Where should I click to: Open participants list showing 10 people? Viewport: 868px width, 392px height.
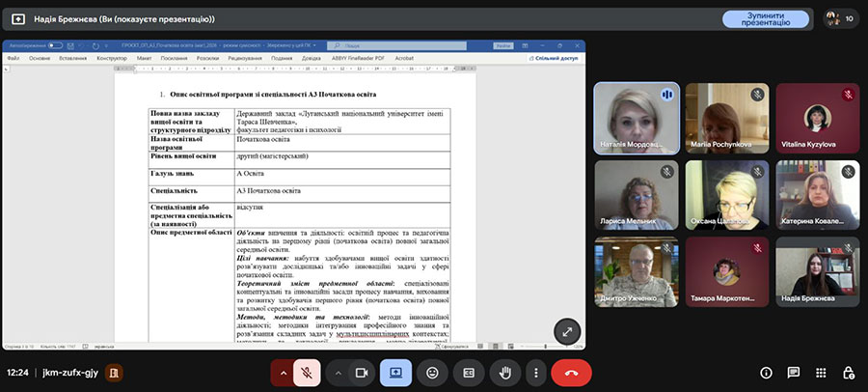pyautogui.click(x=837, y=18)
